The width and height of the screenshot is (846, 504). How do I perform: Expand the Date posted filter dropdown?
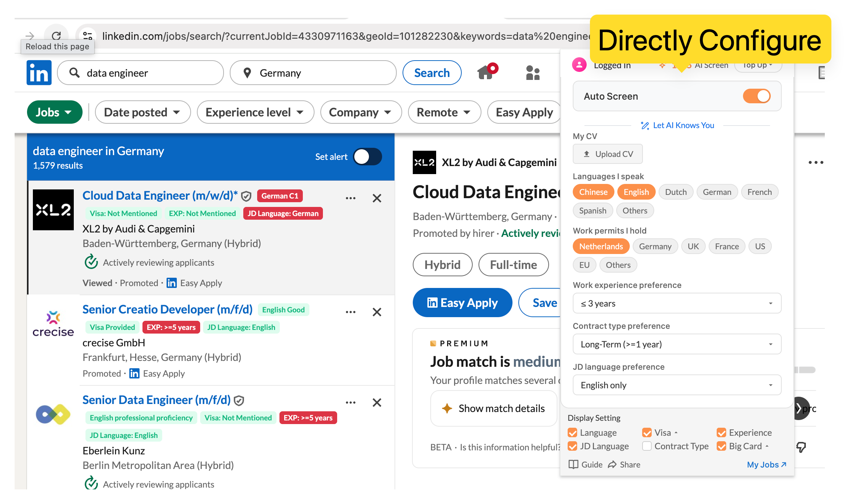pos(142,112)
